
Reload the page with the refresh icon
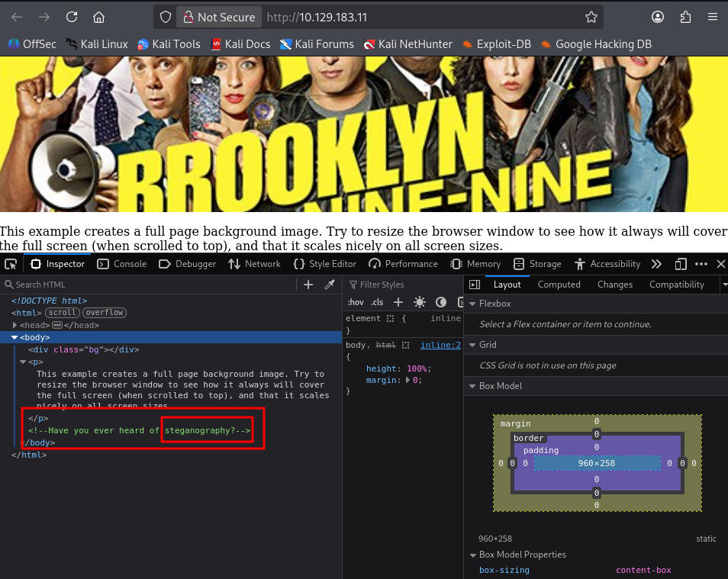(x=72, y=18)
